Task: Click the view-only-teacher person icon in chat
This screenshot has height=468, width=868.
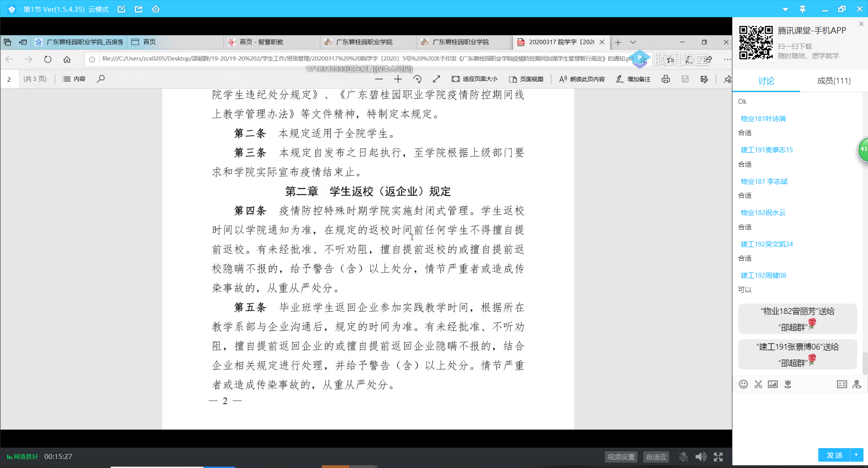Action: (x=857, y=384)
